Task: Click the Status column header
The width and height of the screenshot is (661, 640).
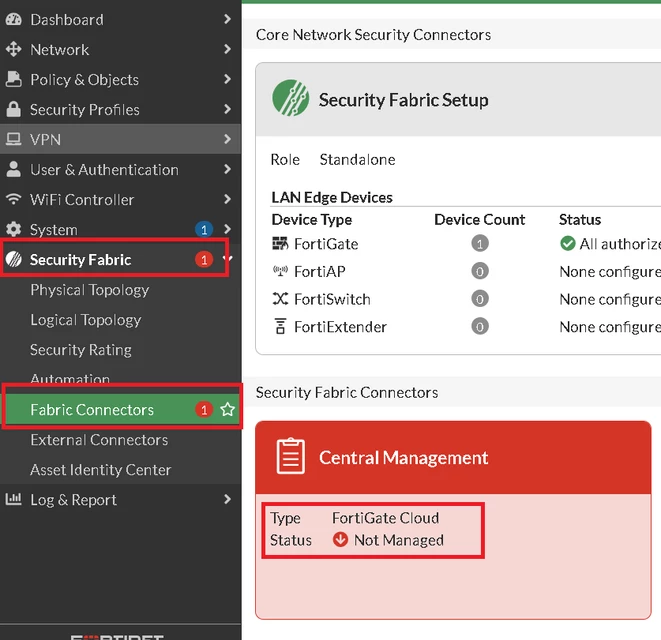Action: point(580,219)
